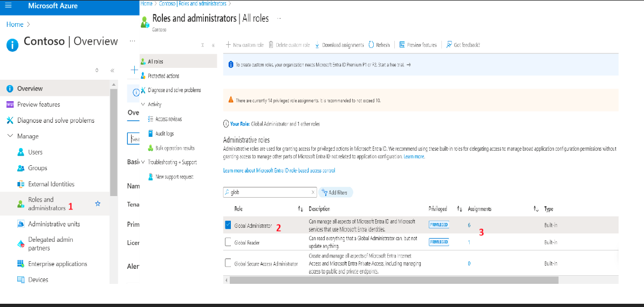Click the up-down expander in Contoso menu
Viewport: 644px width, 307px height.
tap(97, 71)
